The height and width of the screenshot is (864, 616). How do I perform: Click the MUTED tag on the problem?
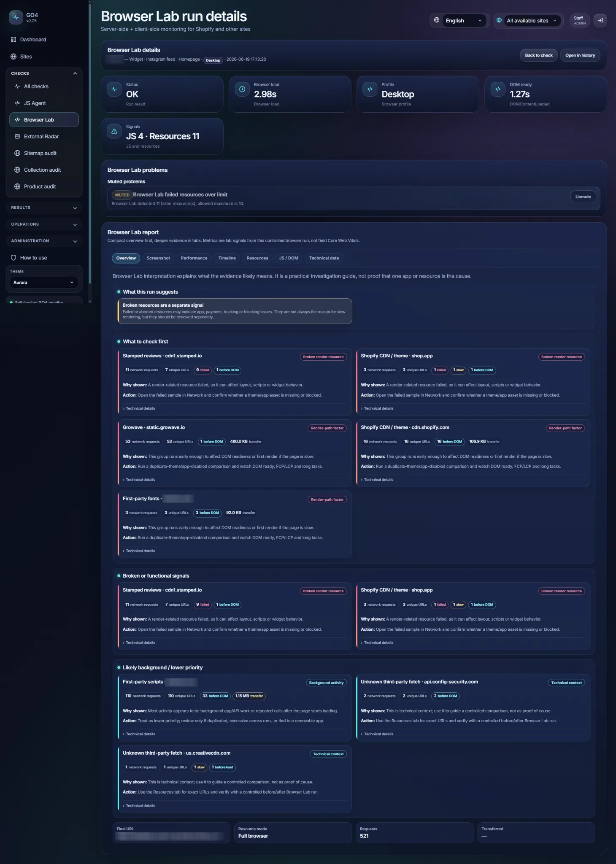(x=122, y=195)
